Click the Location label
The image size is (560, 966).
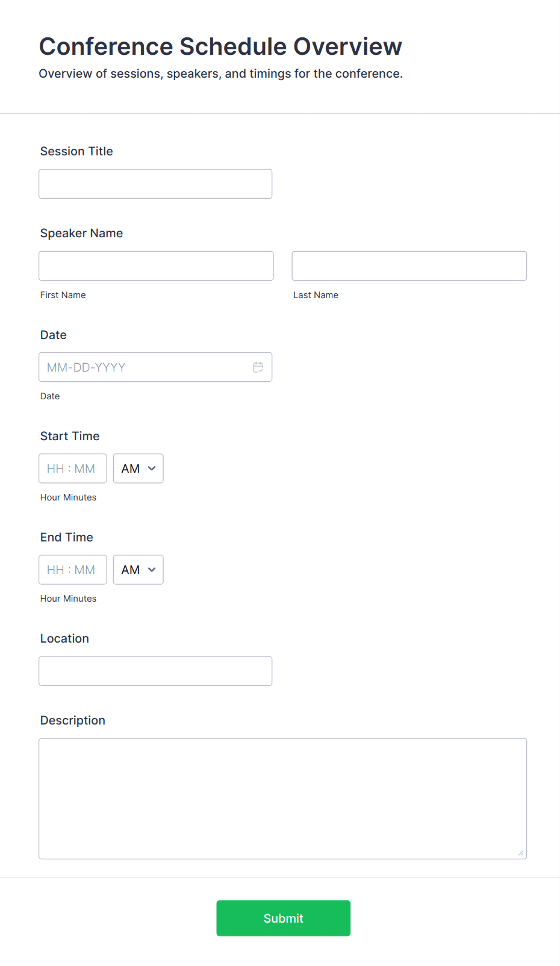[x=64, y=638]
